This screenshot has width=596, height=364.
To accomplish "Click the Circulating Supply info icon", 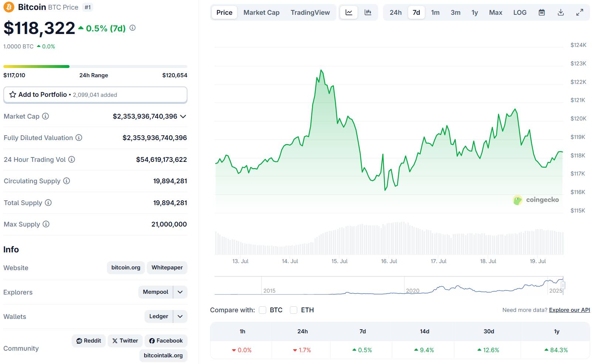I will [67, 181].
